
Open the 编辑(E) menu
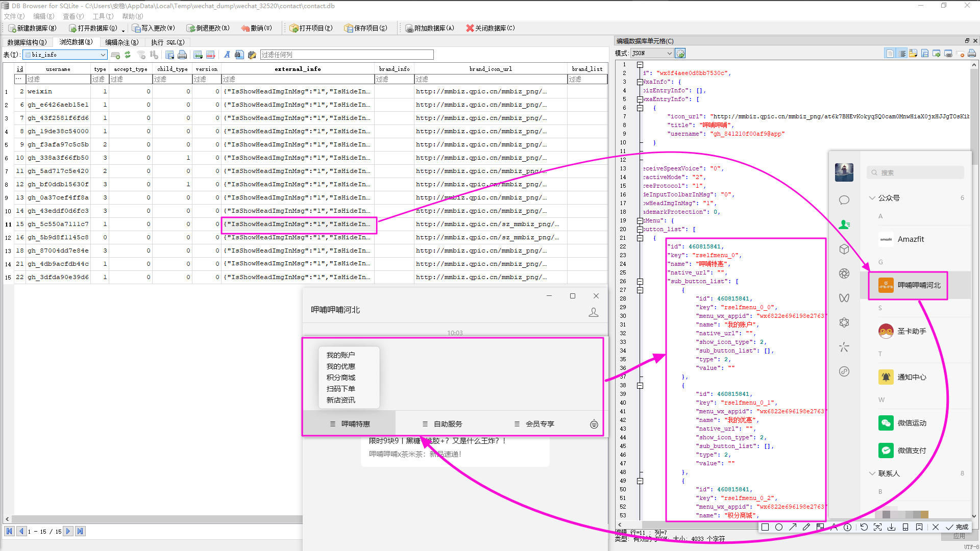[43, 16]
